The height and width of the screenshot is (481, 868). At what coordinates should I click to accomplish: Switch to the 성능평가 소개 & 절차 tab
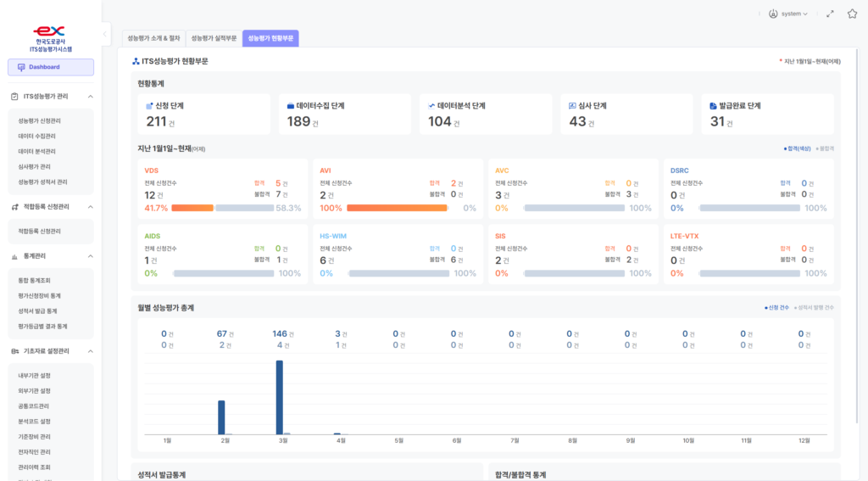coord(152,38)
